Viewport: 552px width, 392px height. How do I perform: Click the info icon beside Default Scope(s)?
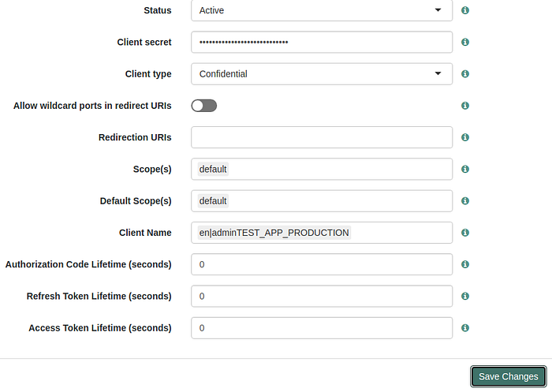pos(465,201)
